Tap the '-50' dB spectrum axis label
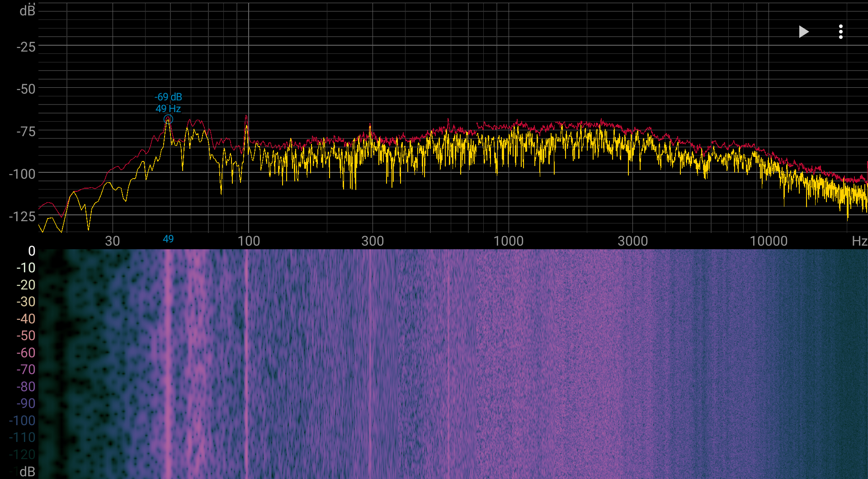 point(26,89)
